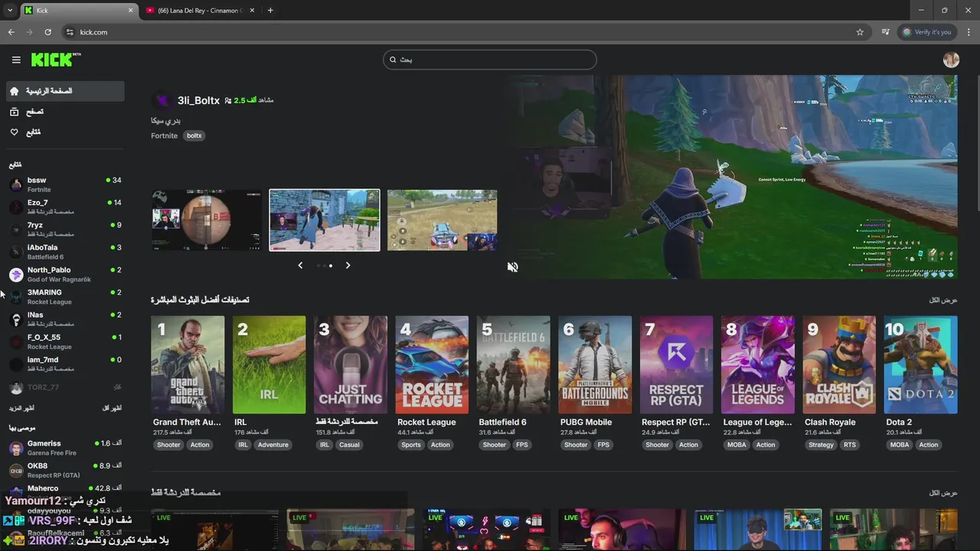Select the first carousel thumbnail

[x=207, y=220]
